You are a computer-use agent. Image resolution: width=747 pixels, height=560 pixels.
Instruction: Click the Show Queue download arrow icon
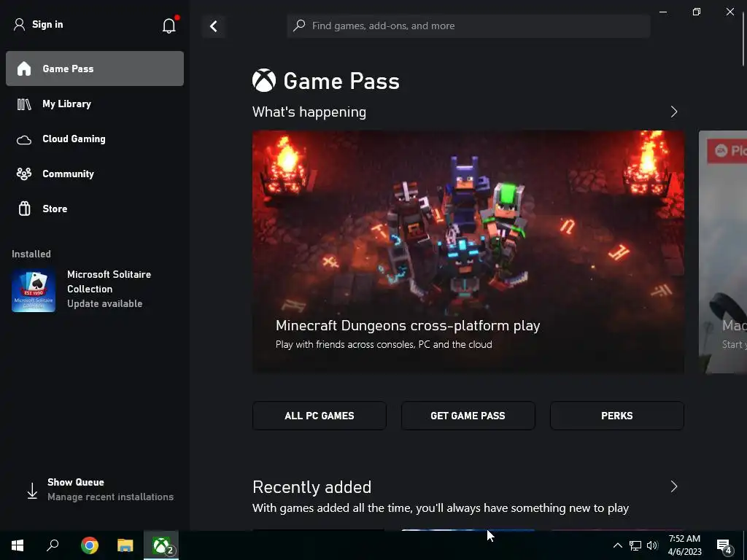point(32,491)
